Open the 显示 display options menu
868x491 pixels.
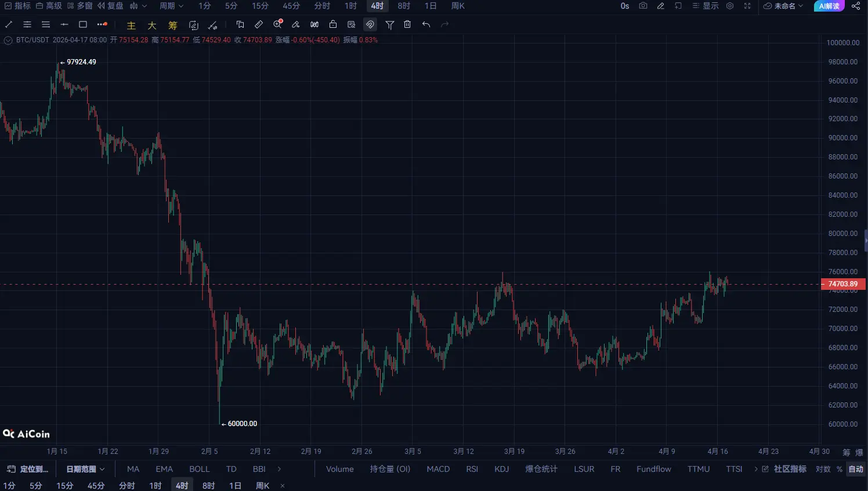click(x=706, y=6)
